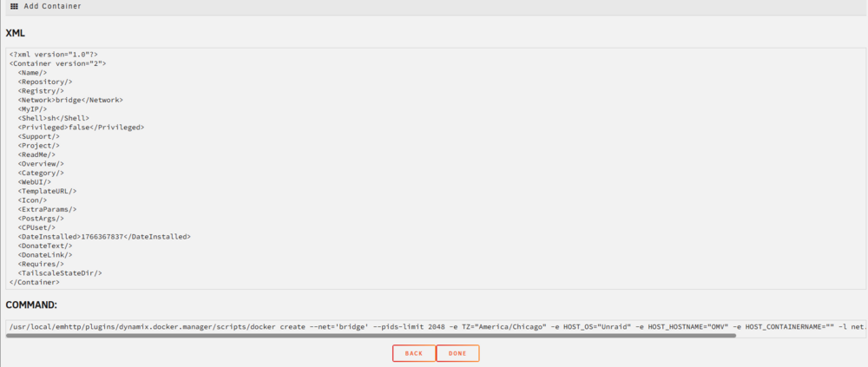868x367 pixels.
Task: Click the <Overview/> line
Action: (x=41, y=164)
